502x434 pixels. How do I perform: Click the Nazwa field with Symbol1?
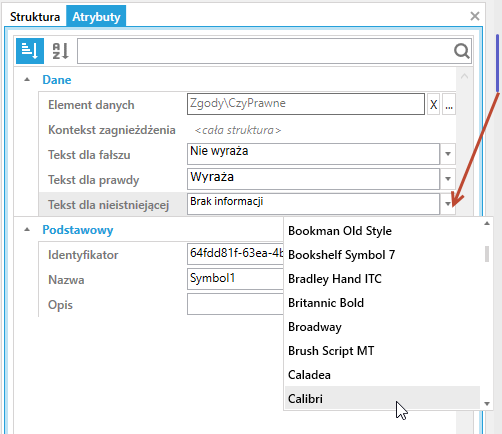(x=235, y=279)
